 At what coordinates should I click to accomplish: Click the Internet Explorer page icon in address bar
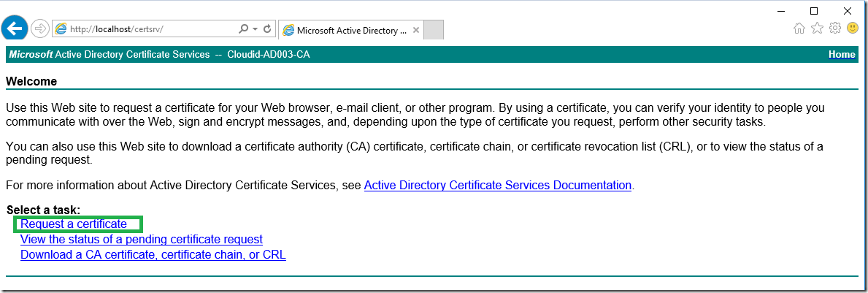click(61, 28)
